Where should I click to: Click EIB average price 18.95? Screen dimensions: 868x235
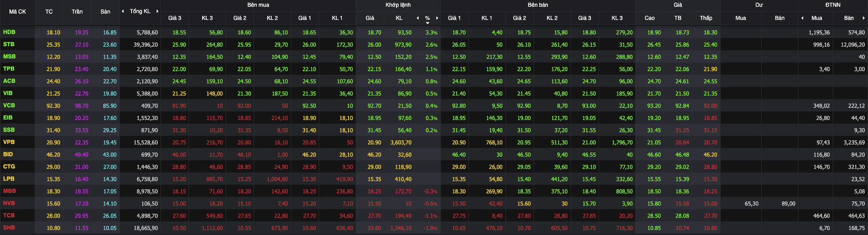682,118
